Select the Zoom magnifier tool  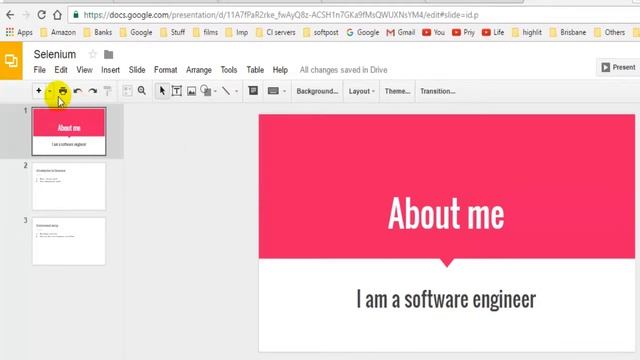[x=142, y=91]
